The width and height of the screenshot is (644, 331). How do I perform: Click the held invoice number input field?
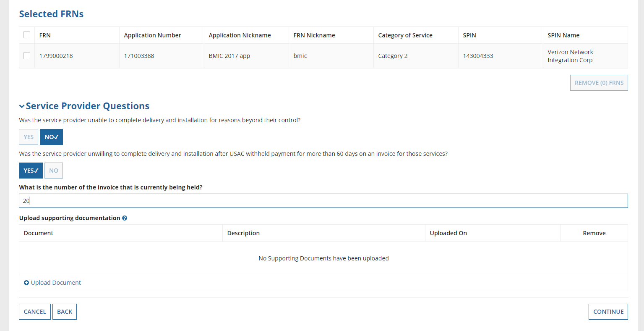pos(323,201)
